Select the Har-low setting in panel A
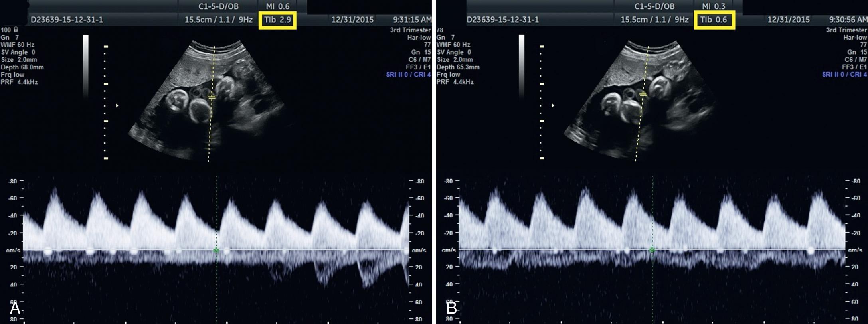 click(x=419, y=37)
